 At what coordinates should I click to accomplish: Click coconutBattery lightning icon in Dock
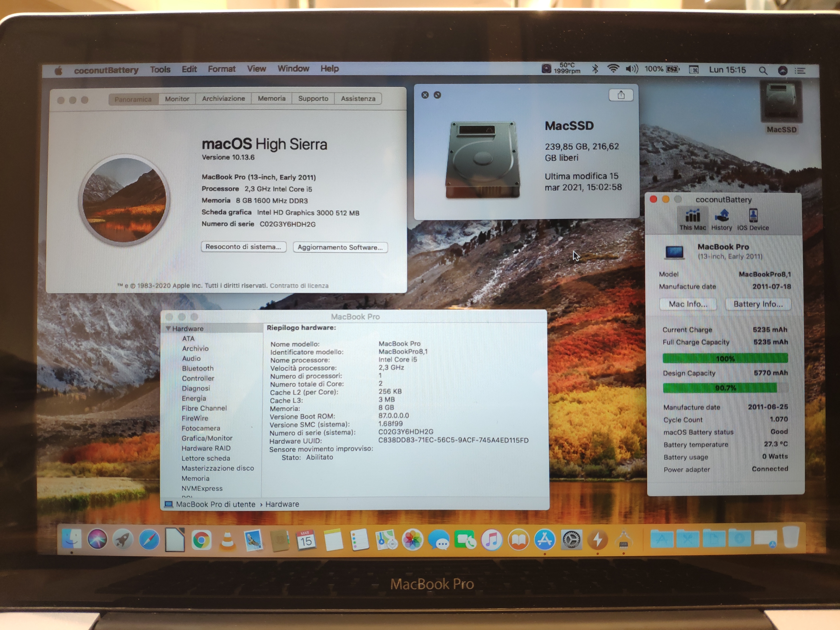597,539
